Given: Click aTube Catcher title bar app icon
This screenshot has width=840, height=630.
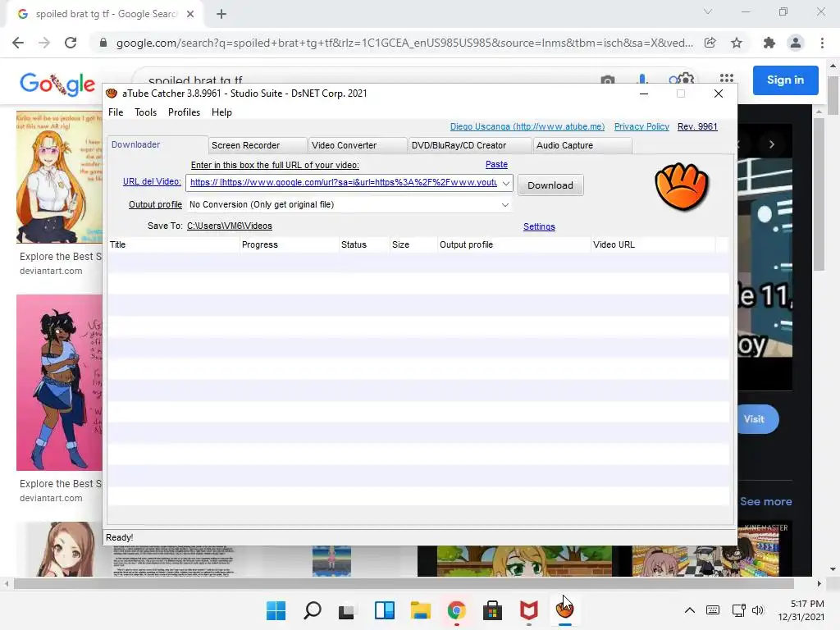Looking at the screenshot, I should coord(112,94).
